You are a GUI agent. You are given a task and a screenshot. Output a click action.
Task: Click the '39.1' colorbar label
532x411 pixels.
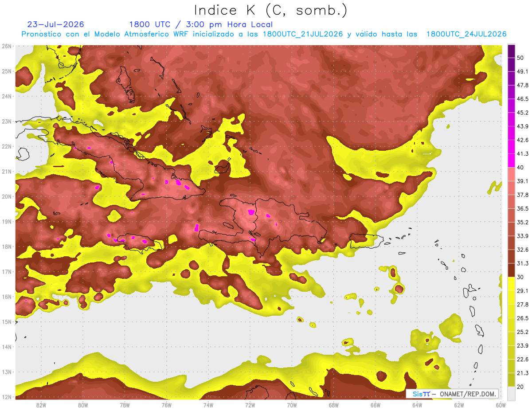click(x=523, y=181)
